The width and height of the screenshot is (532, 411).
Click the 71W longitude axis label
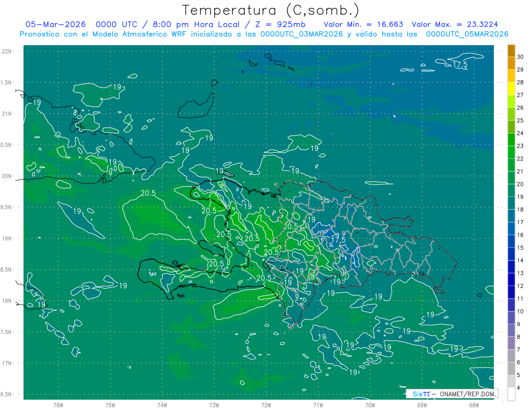318,405
